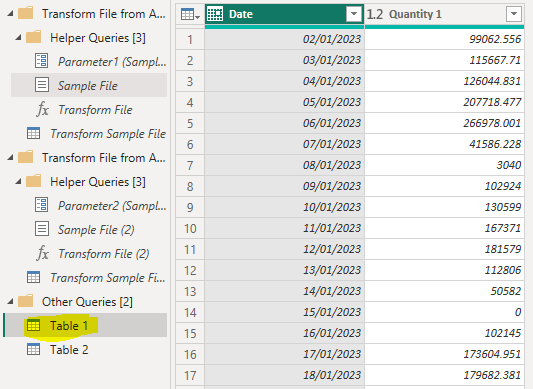Image resolution: width=533 pixels, height=389 pixels.
Task: Click the second Helper Queries folder icon
Action: point(33,181)
